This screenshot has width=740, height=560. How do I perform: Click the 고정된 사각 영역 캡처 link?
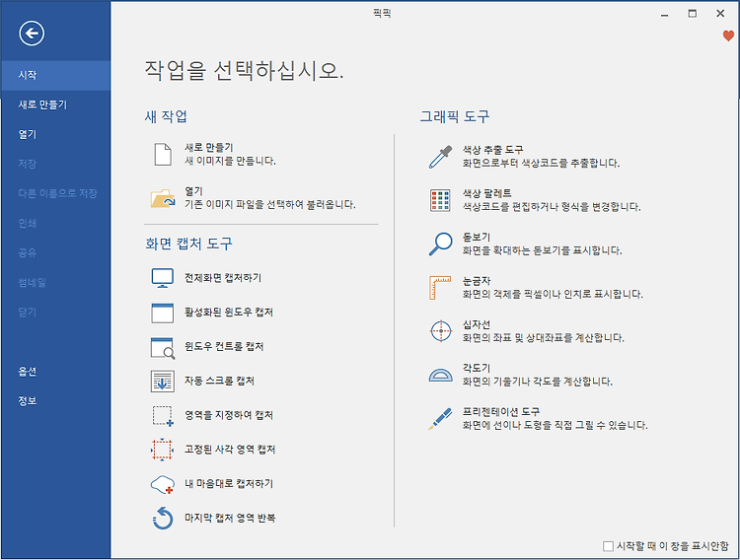[x=230, y=450]
